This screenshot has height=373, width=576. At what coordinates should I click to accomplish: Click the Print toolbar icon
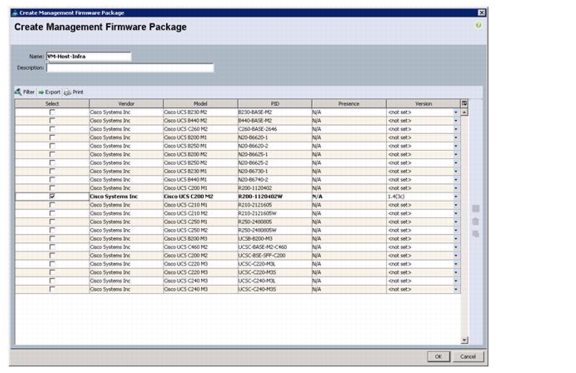click(74, 92)
